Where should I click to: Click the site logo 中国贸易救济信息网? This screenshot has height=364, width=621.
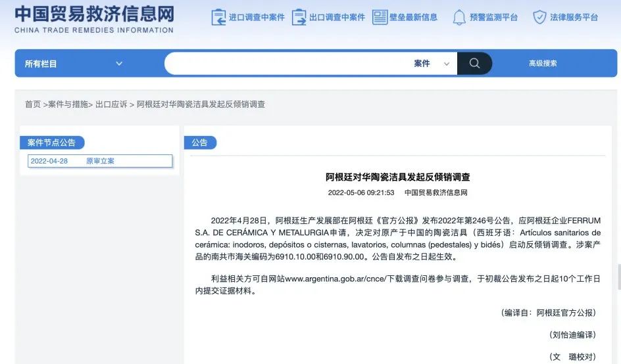pos(94,14)
